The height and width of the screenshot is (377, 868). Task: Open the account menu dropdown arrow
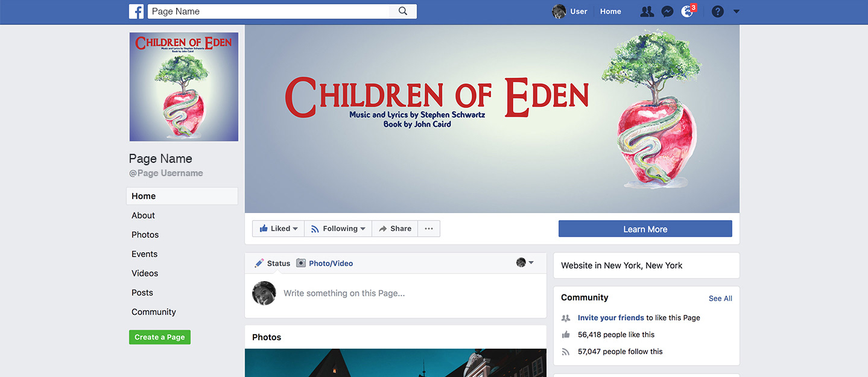pos(736,11)
